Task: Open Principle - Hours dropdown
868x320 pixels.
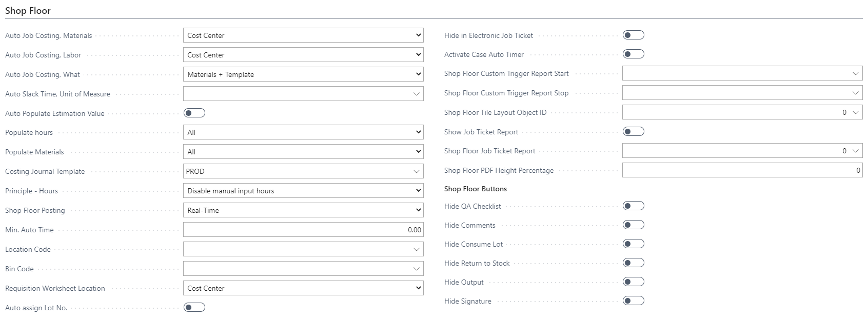Action: (303, 191)
